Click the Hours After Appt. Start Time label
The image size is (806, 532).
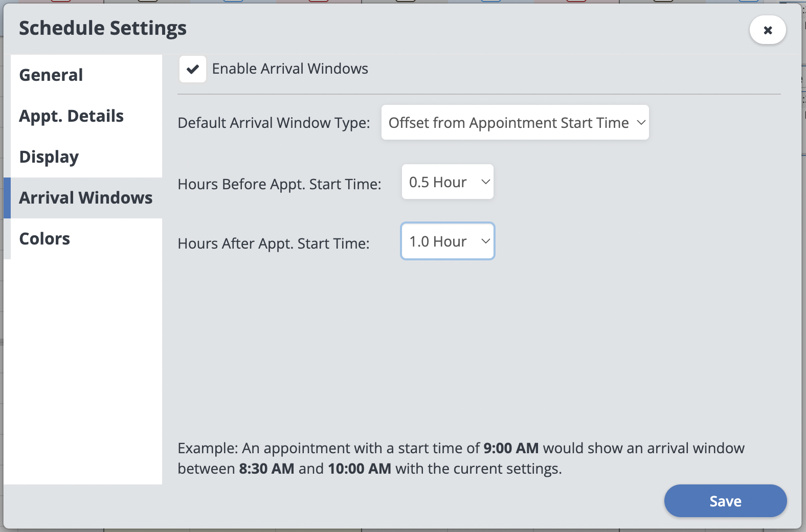[274, 243]
